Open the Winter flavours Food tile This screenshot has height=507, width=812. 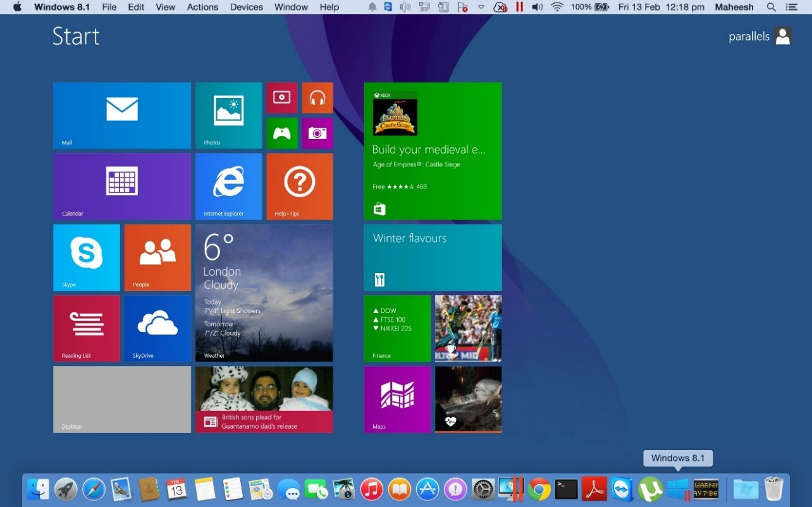[x=433, y=257]
